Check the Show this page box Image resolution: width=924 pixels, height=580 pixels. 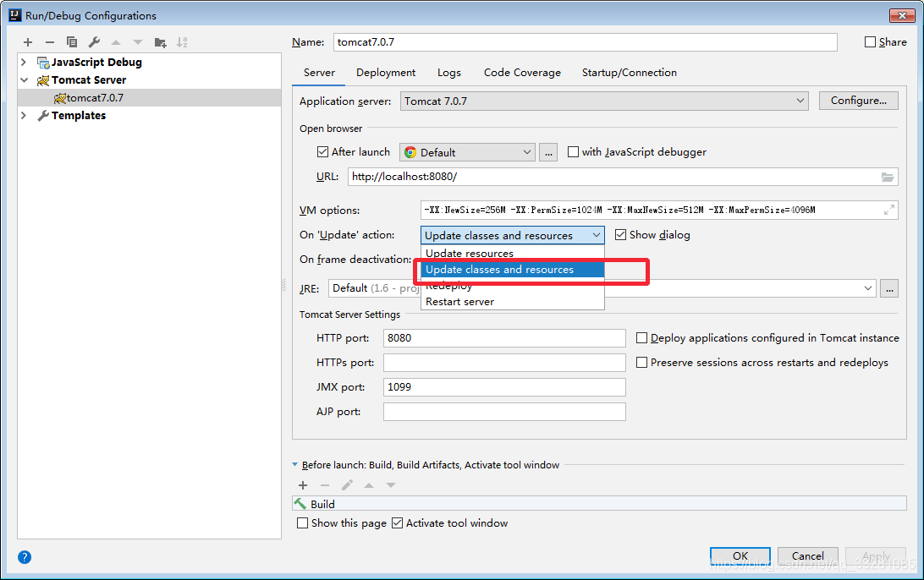point(302,523)
